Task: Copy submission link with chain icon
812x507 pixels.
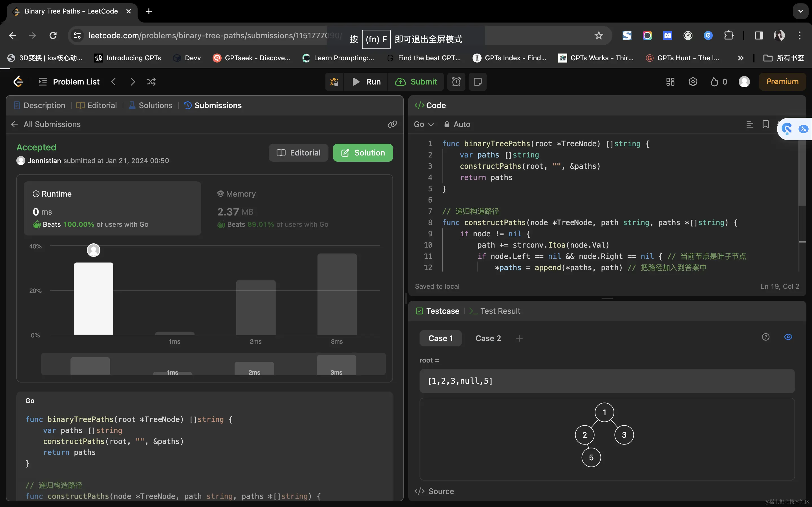Action: coord(392,124)
